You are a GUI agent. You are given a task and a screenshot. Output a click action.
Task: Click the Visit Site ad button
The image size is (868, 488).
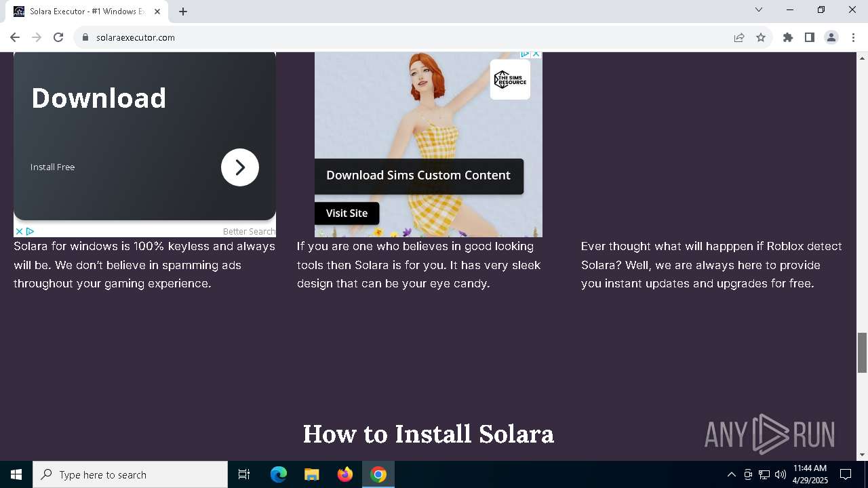(x=347, y=213)
